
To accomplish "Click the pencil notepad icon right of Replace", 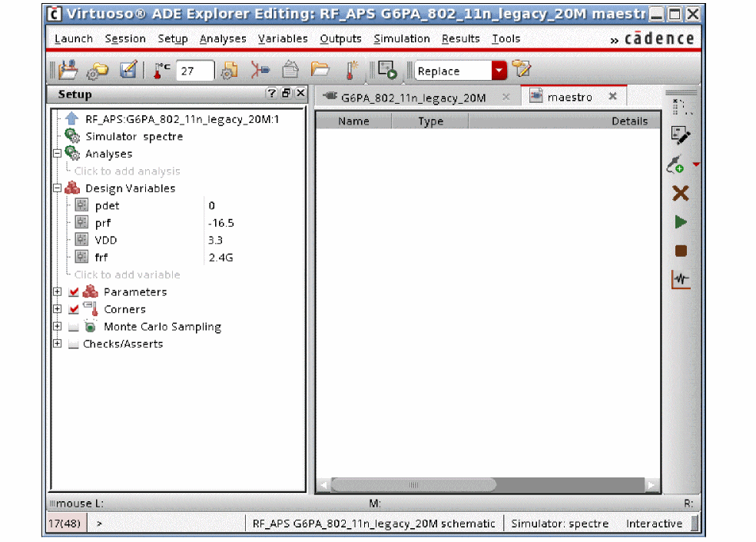I will (x=521, y=69).
